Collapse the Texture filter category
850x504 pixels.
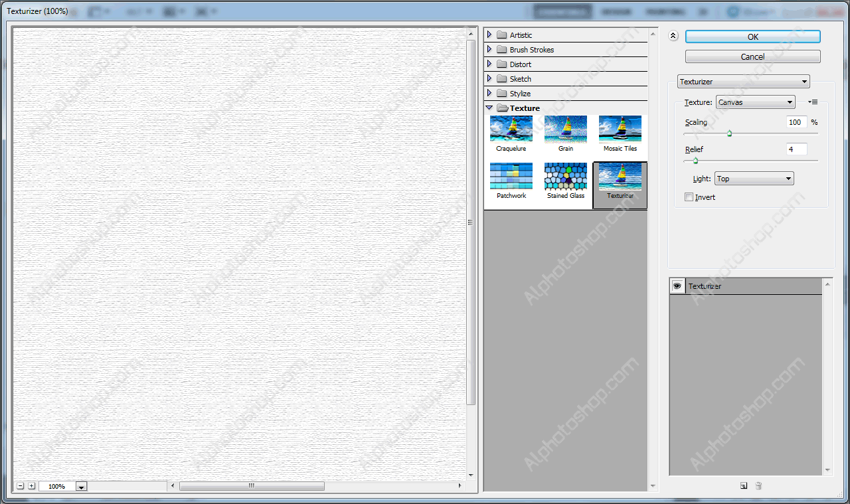[x=489, y=108]
